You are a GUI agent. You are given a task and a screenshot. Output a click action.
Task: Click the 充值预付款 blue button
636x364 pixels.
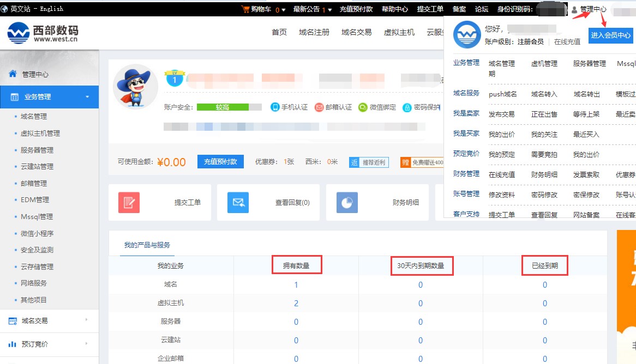click(x=220, y=162)
